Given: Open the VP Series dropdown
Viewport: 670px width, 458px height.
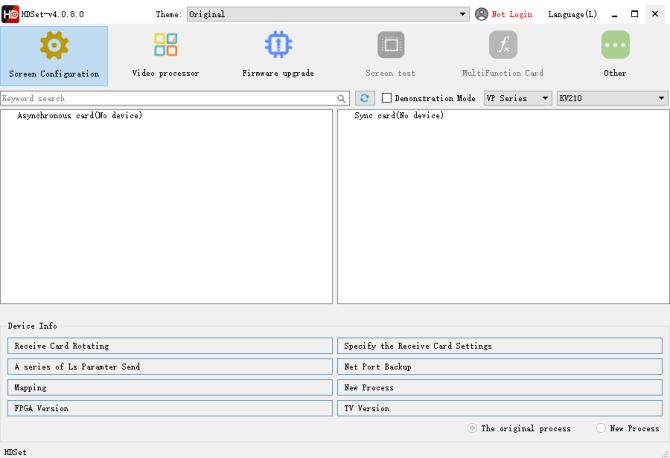Looking at the screenshot, I should coord(518,99).
